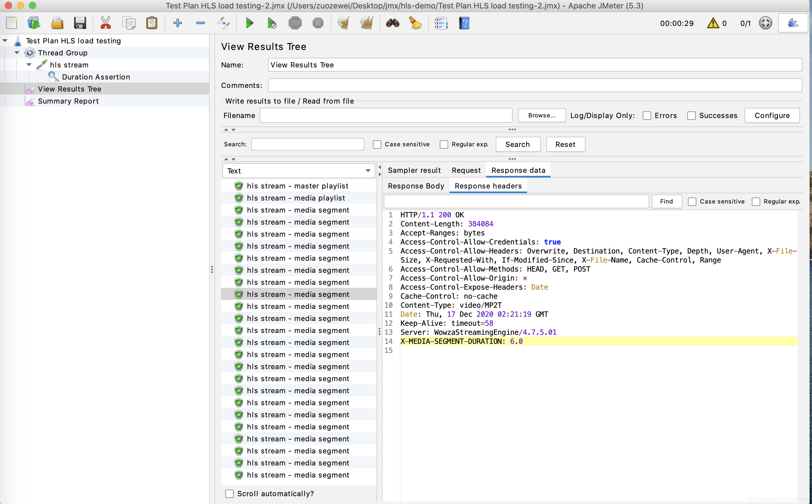The height and width of the screenshot is (504, 812).
Task: Enable the Errors only checkbox
Action: [647, 116]
